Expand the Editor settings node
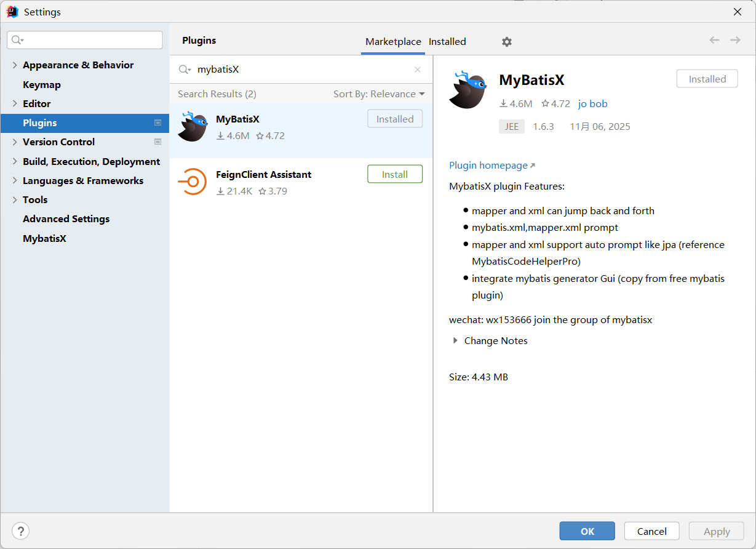 point(15,104)
